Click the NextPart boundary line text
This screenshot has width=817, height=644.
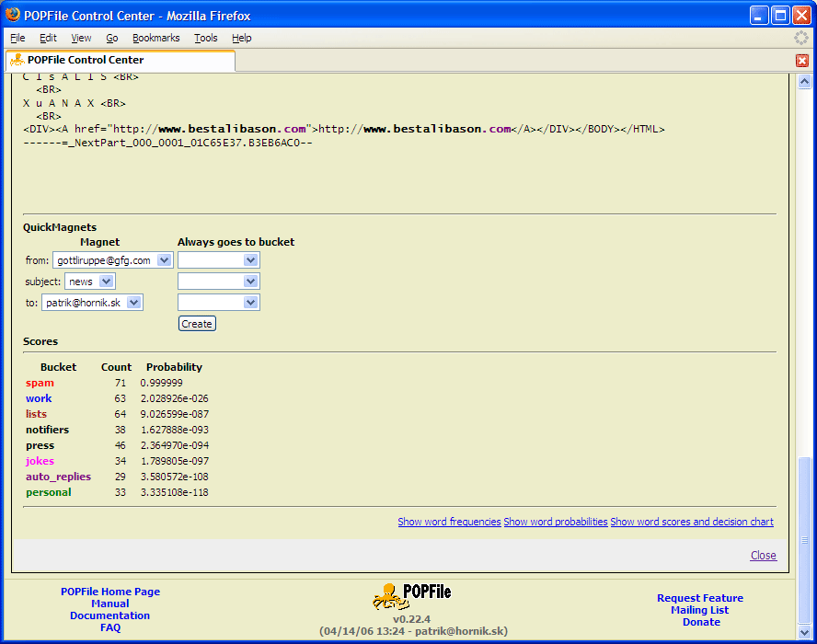[167, 143]
